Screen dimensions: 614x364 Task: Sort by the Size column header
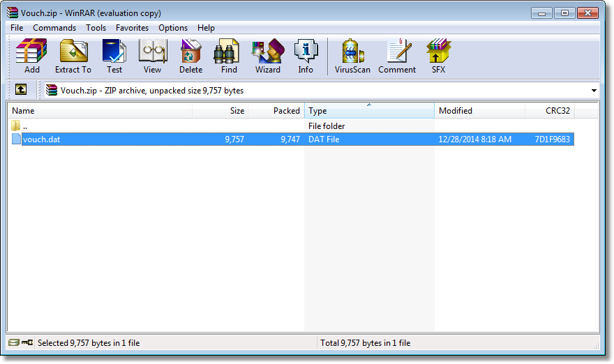(x=220, y=111)
